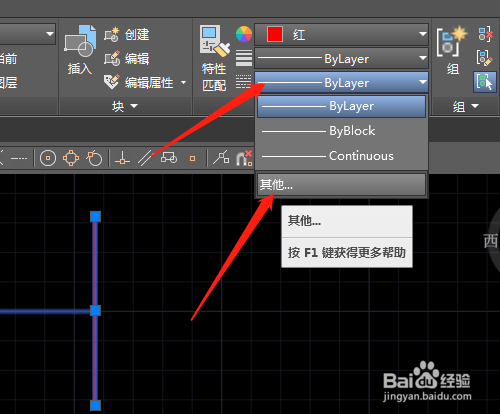The width and height of the screenshot is (500, 414).
Task: Click the Edit Attributes icon
Action: coord(112,82)
